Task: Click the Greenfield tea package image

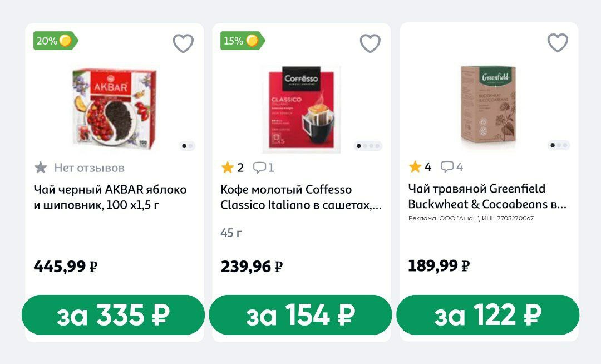Action: (x=488, y=106)
